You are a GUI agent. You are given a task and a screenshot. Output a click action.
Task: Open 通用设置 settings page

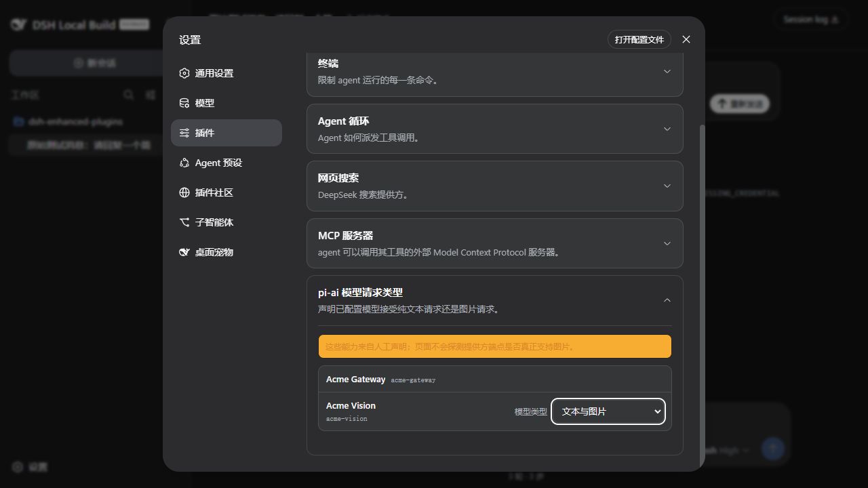click(226, 73)
